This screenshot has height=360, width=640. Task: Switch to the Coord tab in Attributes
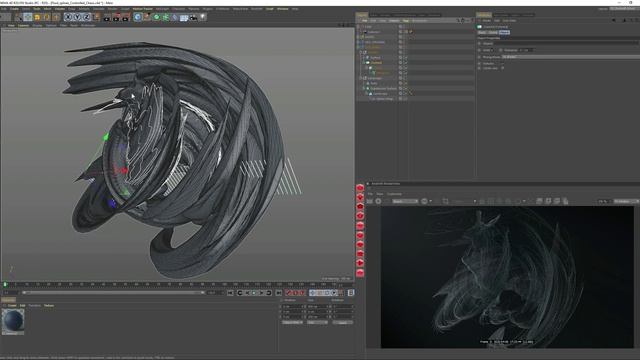tap(493, 32)
